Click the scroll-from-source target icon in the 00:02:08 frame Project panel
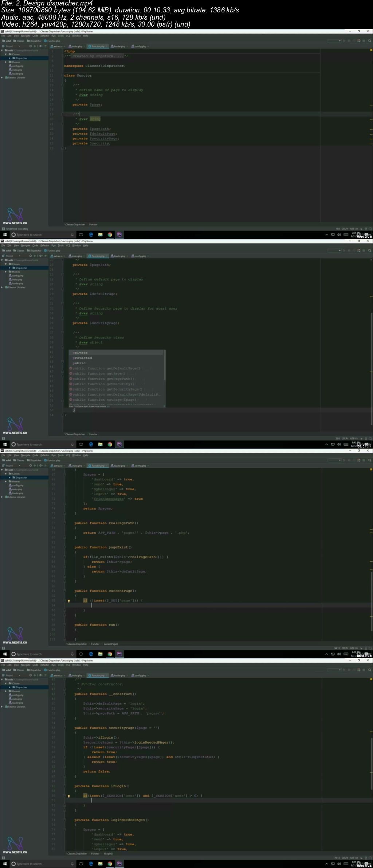Screen dimensions: 373x868 coord(31,46)
